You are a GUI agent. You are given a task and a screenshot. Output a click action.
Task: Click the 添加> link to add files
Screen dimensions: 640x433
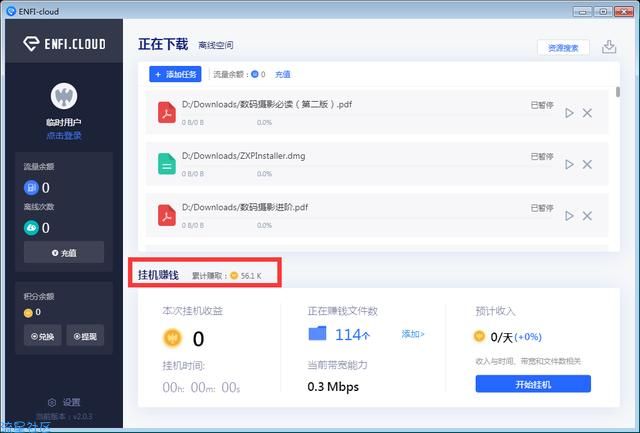tap(413, 334)
